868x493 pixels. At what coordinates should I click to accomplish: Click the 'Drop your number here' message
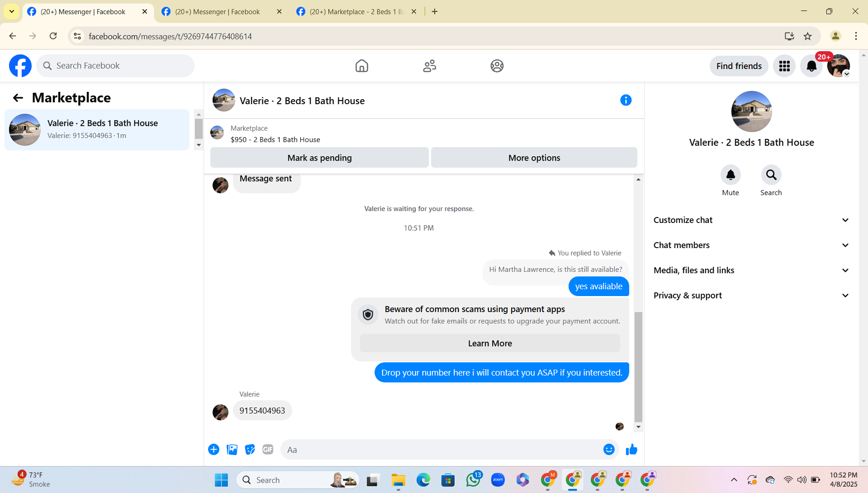[501, 372]
